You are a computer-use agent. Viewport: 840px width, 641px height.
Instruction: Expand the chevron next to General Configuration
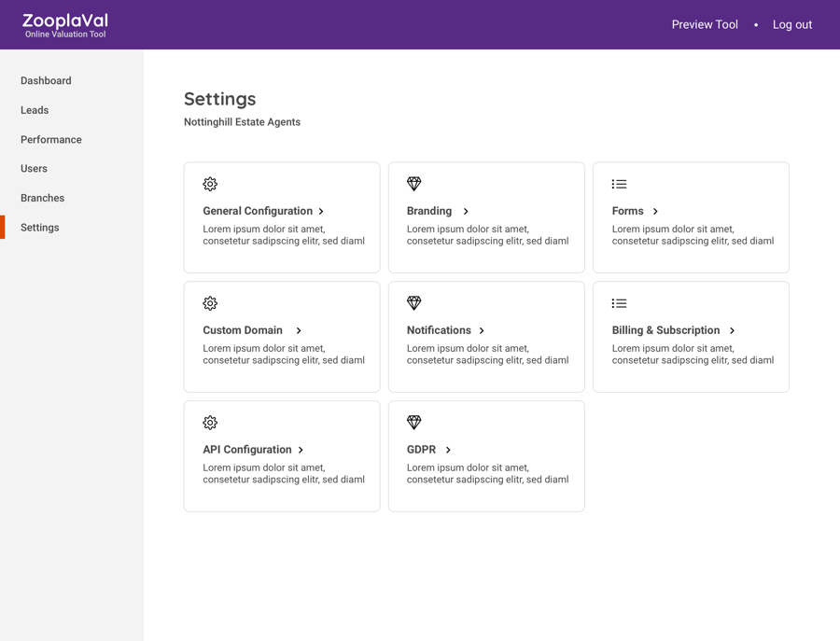tap(321, 212)
